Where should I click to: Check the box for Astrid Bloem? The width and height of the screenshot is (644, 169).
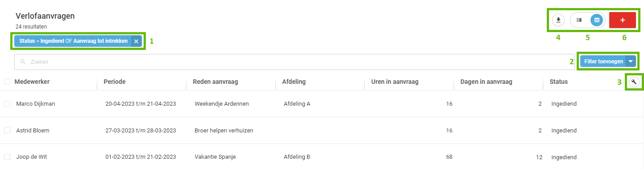point(7,131)
